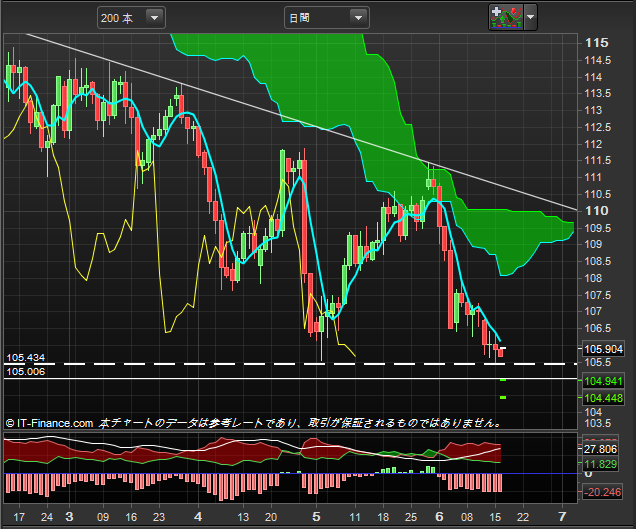Open the 日間 timeframe dropdown
The height and width of the screenshot is (529, 636).
tap(327, 18)
